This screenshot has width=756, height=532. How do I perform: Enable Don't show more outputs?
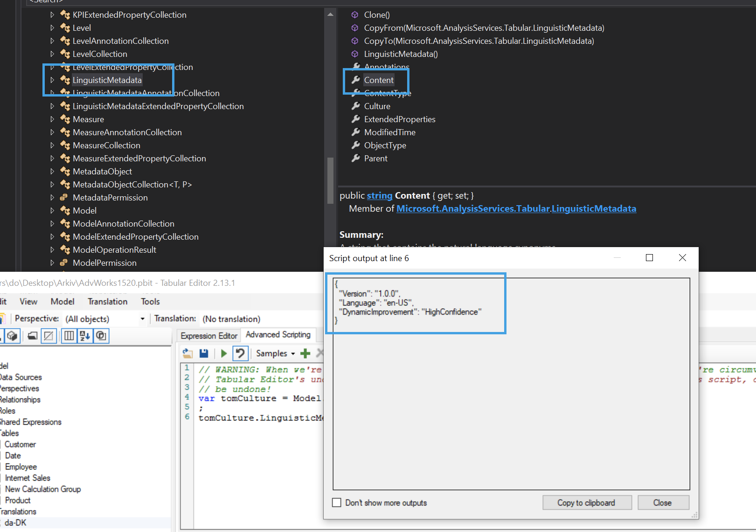pyautogui.click(x=337, y=503)
